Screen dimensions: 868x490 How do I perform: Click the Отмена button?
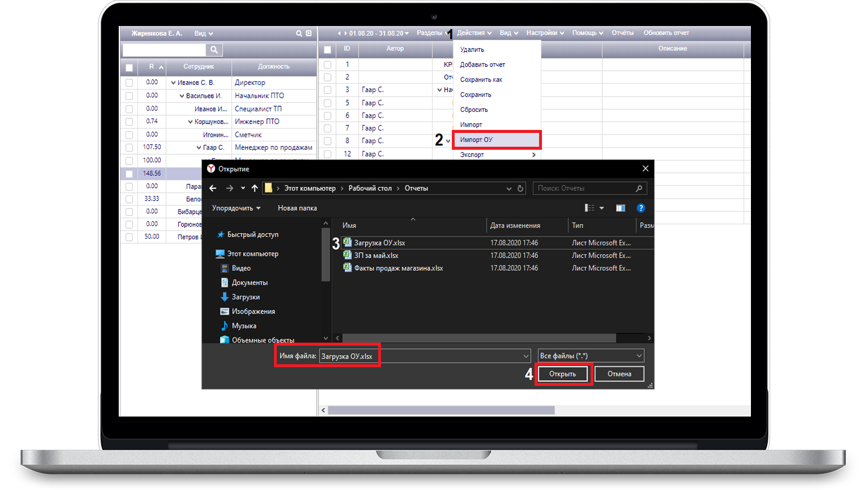(619, 374)
